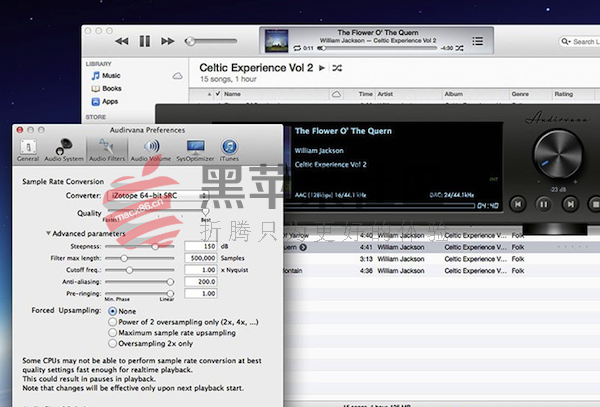Viewport: 600px width, 407px height.
Task: Toggle shuffle icon in iTunes now-playing display
Action: pos(459,48)
